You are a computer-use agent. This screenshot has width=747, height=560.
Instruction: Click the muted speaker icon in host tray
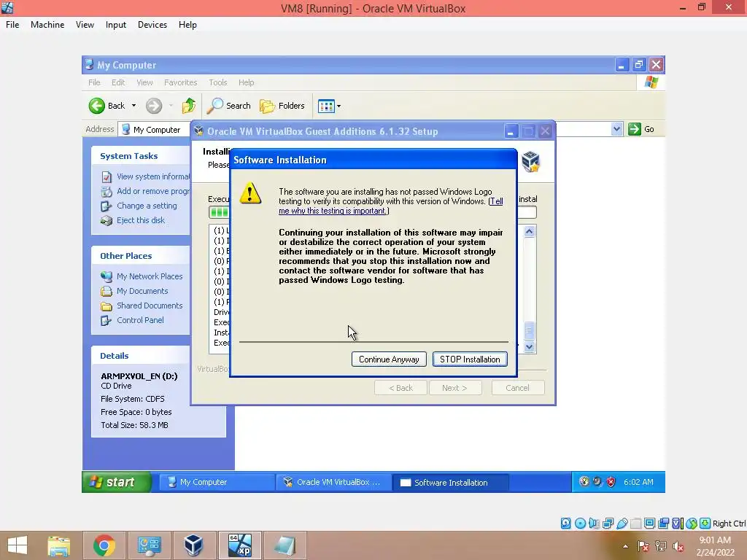point(678,546)
